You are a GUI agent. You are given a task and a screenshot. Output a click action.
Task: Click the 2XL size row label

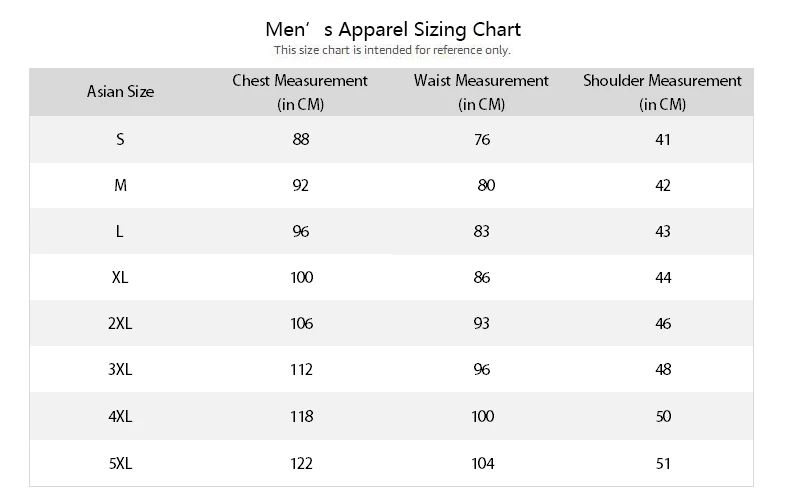(x=120, y=324)
